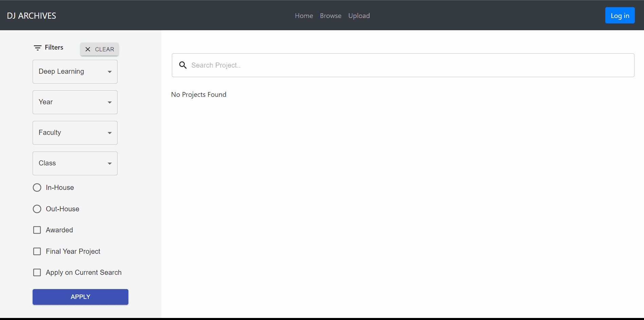Open the Upload nav link
Viewport: 644px width, 320px height.
click(359, 16)
